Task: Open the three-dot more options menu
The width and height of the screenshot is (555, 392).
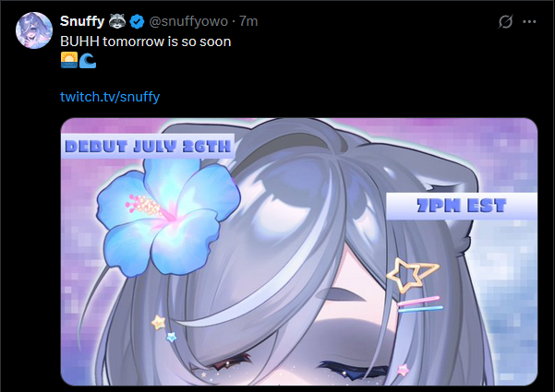Action: [x=529, y=21]
